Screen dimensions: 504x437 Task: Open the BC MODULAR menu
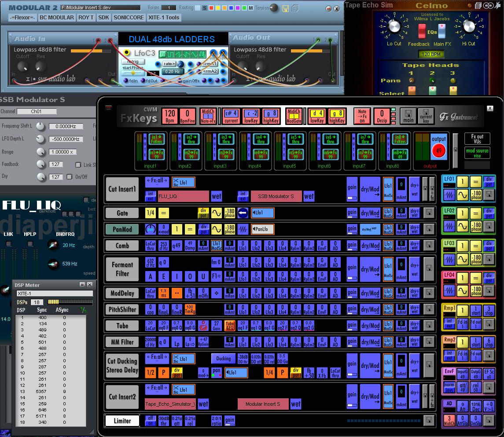pos(56,18)
